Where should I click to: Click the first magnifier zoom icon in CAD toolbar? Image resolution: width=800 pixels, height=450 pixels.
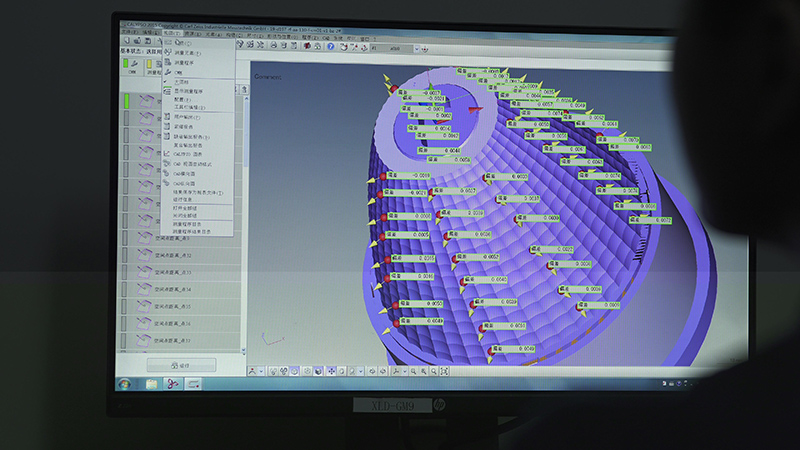(x=414, y=371)
